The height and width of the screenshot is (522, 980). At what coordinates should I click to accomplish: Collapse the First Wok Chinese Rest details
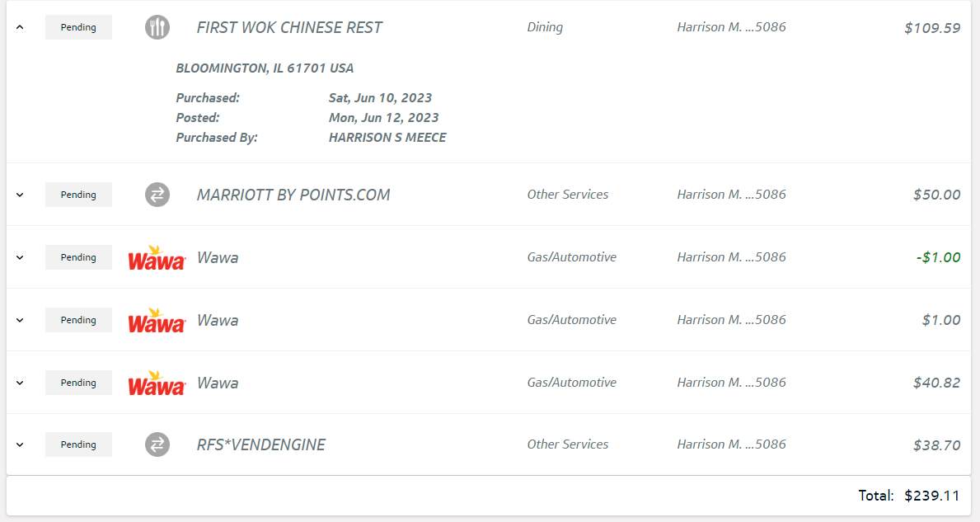pos(21,27)
